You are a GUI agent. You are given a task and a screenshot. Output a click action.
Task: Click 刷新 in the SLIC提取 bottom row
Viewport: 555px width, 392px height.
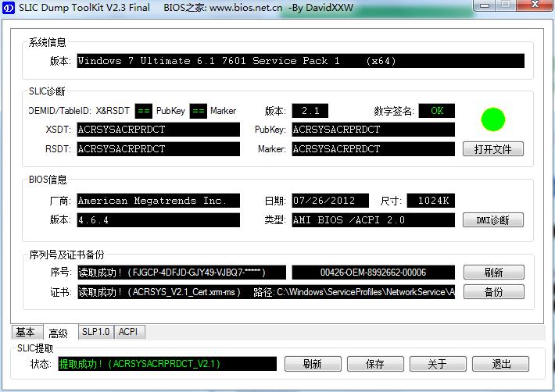[312, 364]
